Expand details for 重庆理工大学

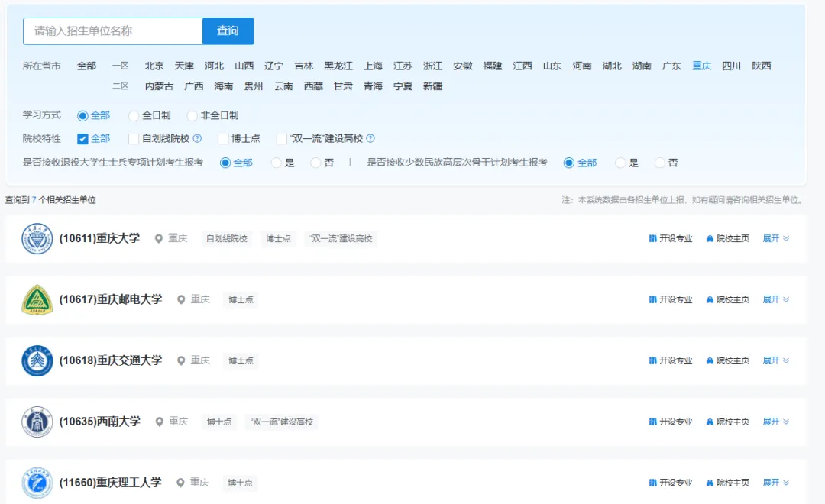(776, 483)
